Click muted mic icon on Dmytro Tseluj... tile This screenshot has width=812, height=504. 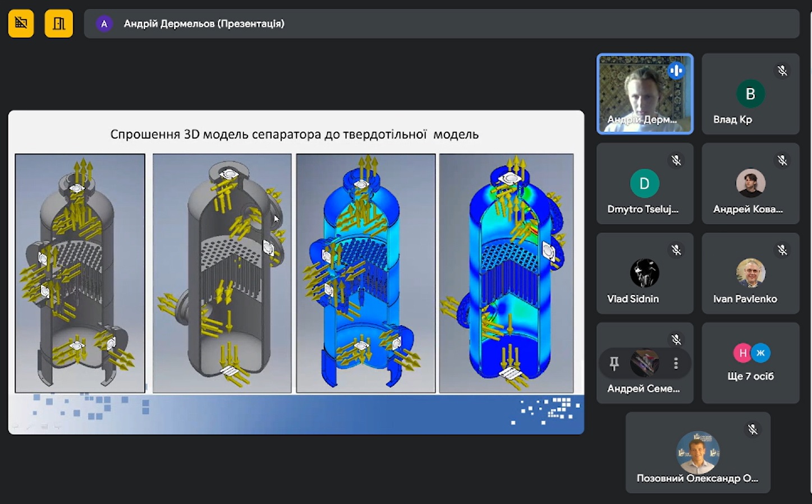[676, 160]
